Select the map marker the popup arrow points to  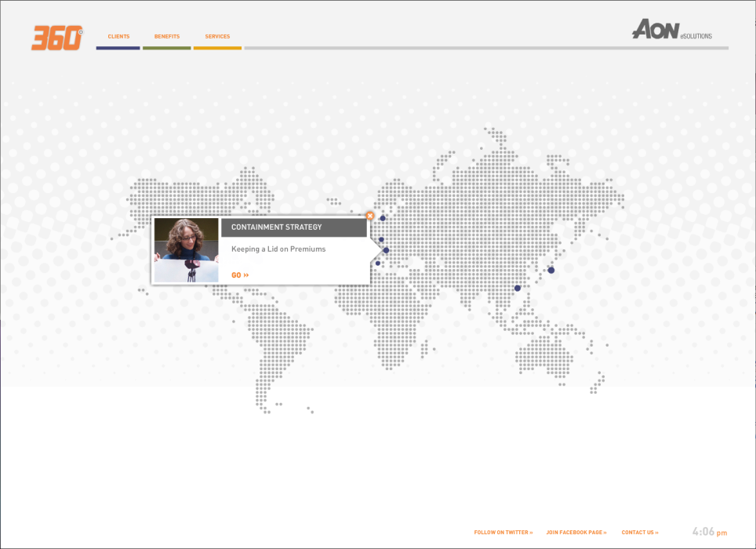386,250
